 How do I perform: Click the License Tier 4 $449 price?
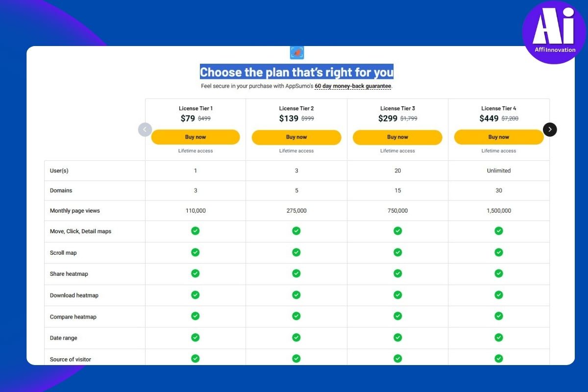pyautogui.click(x=489, y=119)
